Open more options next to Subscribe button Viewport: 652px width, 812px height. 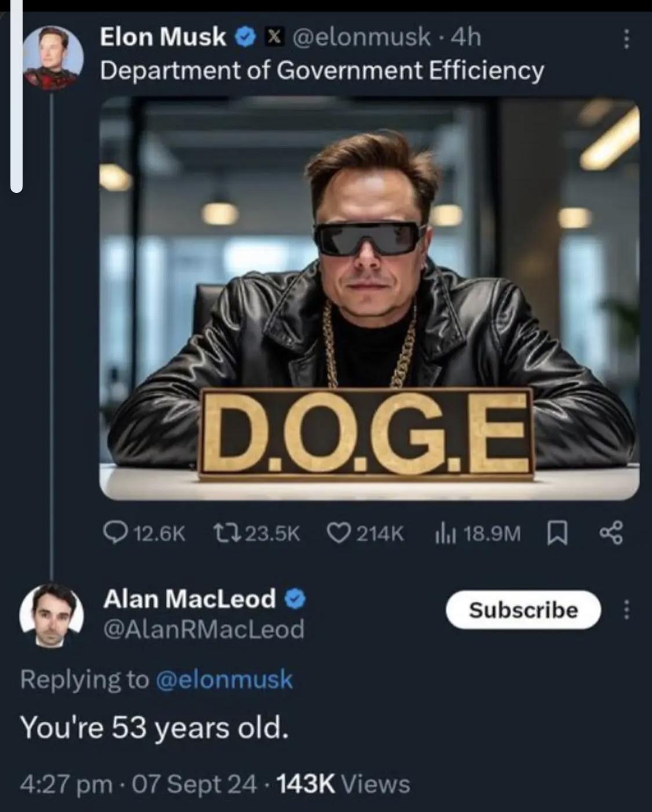point(626,610)
